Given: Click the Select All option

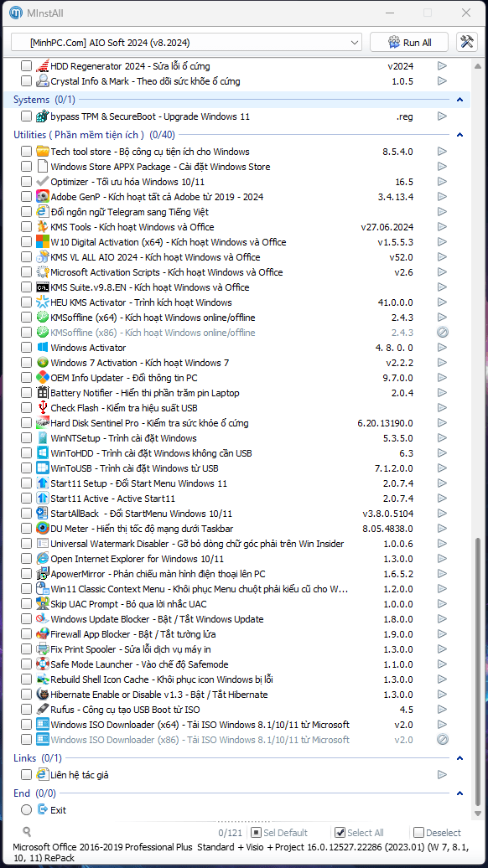Looking at the screenshot, I should tap(360, 833).
